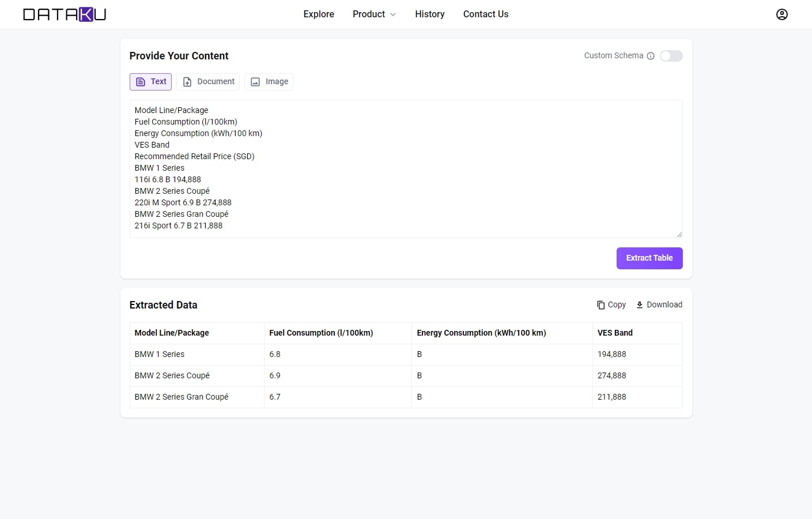Enable the Custom Schema toggle
Image resolution: width=812 pixels, height=519 pixels.
coord(671,56)
